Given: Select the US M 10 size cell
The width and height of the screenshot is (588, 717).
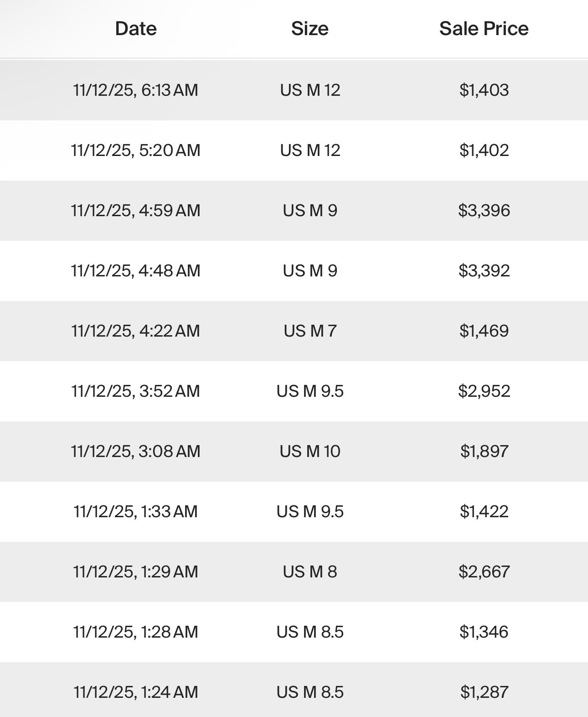Looking at the screenshot, I should [x=310, y=451].
